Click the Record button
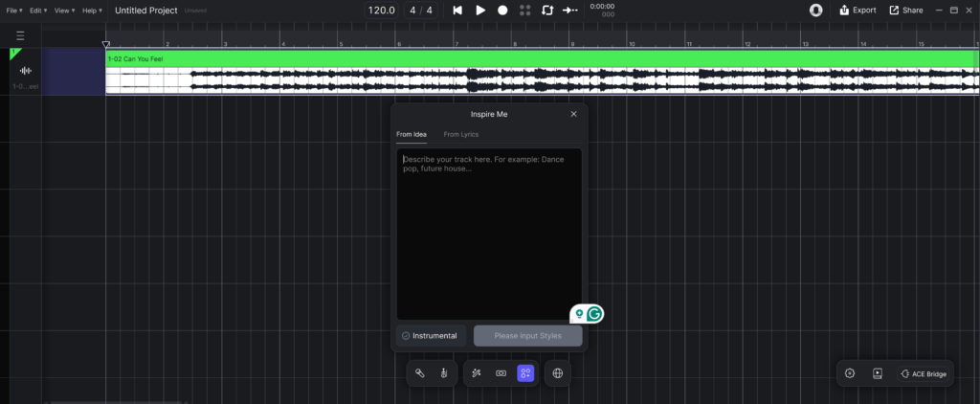 click(x=502, y=10)
